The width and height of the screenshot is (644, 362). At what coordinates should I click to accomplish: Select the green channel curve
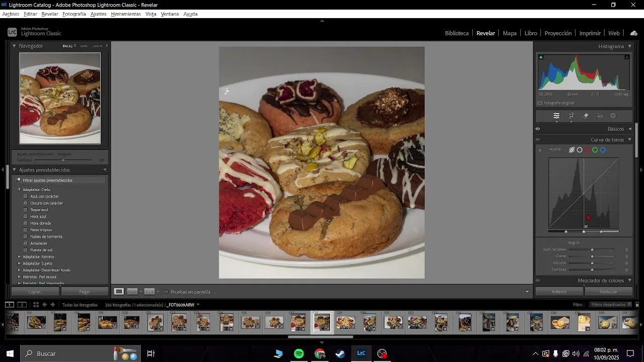[x=595, y=150]
